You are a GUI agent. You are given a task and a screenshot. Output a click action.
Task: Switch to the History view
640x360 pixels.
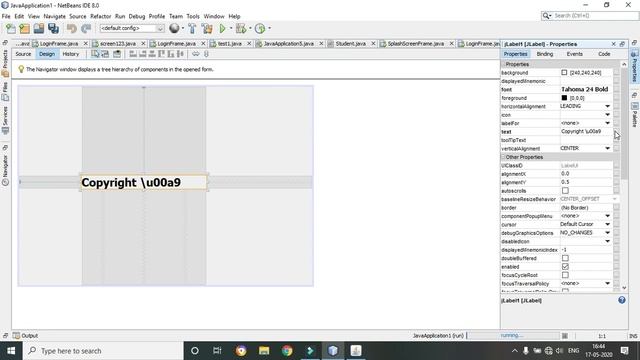click(71, 54)
